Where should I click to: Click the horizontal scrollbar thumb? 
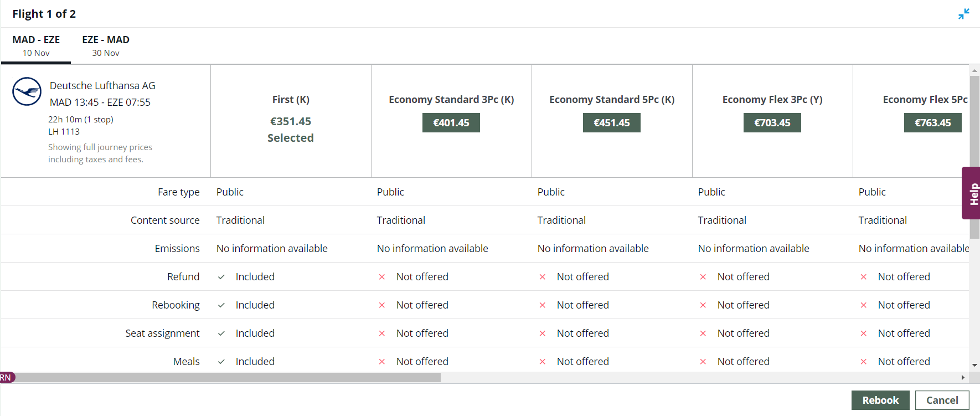[227, 378]
